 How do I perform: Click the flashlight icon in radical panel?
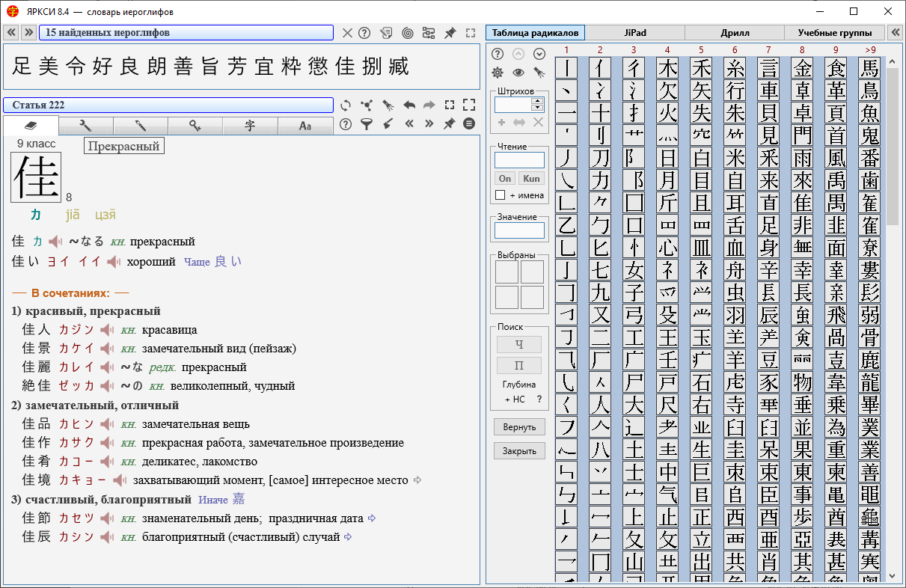(x=539, y=73)
